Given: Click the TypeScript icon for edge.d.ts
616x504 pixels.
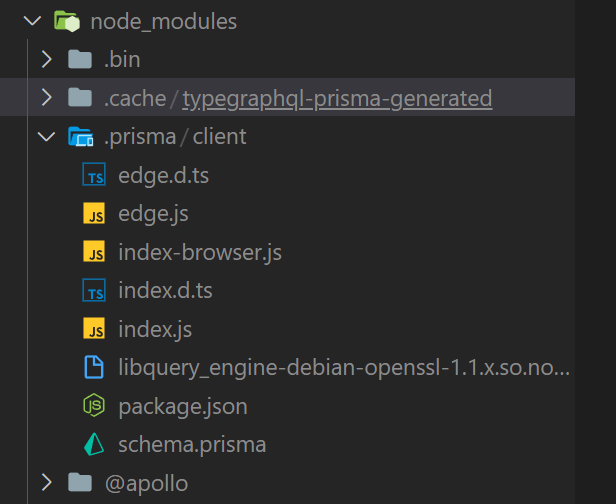Looking at the screenshot, I should 94,174.
